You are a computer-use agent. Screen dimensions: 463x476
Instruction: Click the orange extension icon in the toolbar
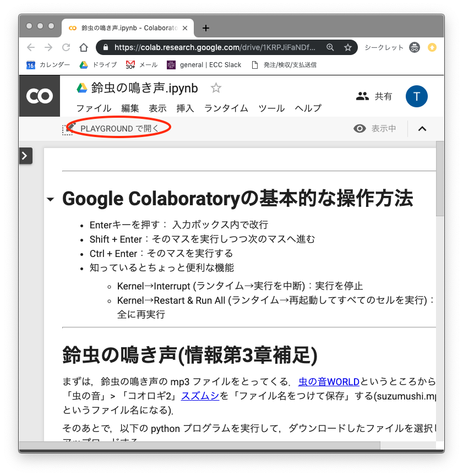(432, 47)
